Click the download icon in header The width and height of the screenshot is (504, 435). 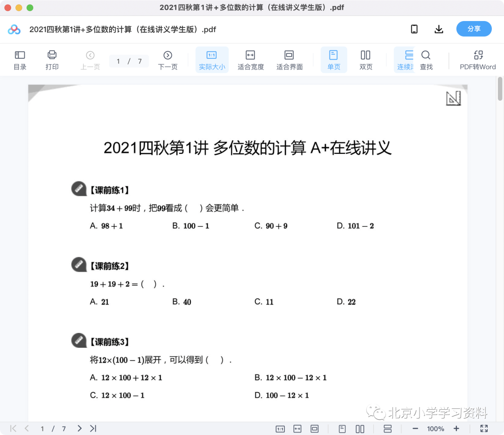click(439, 29)
